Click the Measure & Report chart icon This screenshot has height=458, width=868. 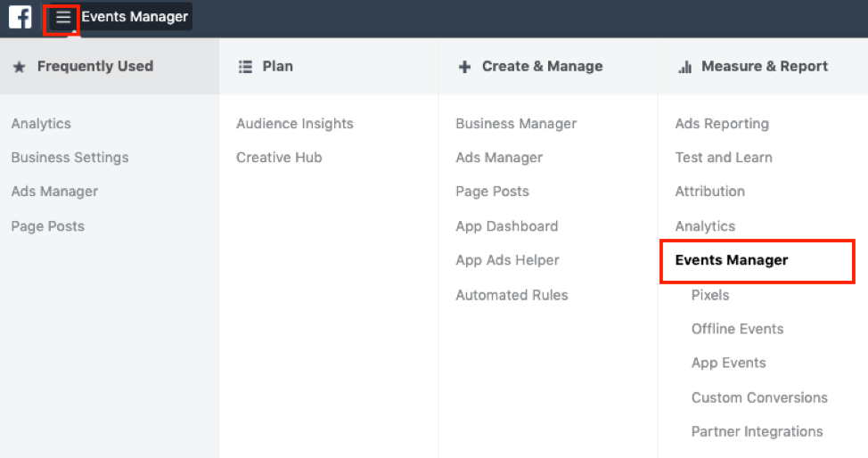point(684,67)
